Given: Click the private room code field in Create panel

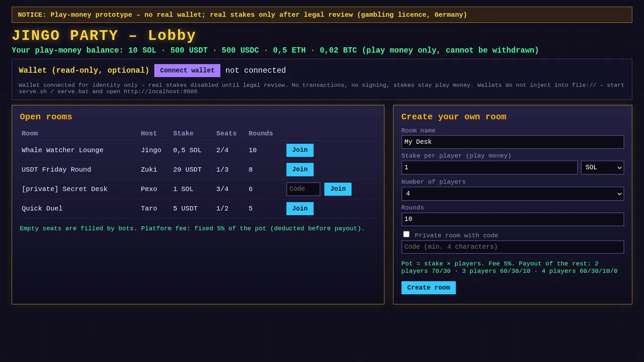Looking at the screenshot, I should point(513,247).
